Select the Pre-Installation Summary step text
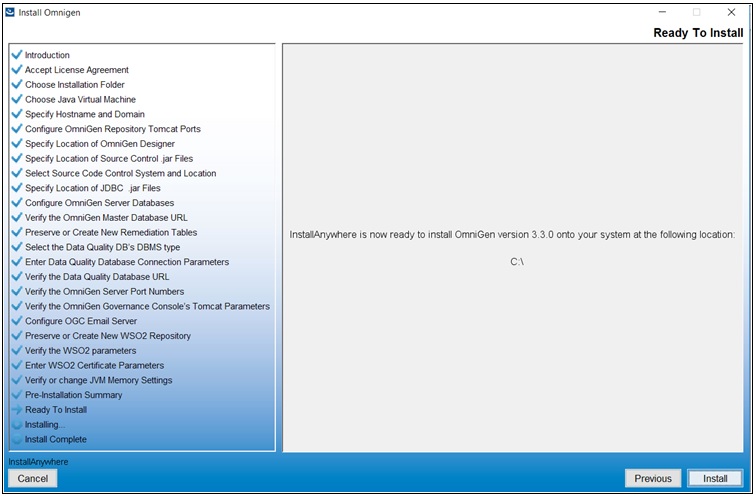 click(x=73, y=395)
